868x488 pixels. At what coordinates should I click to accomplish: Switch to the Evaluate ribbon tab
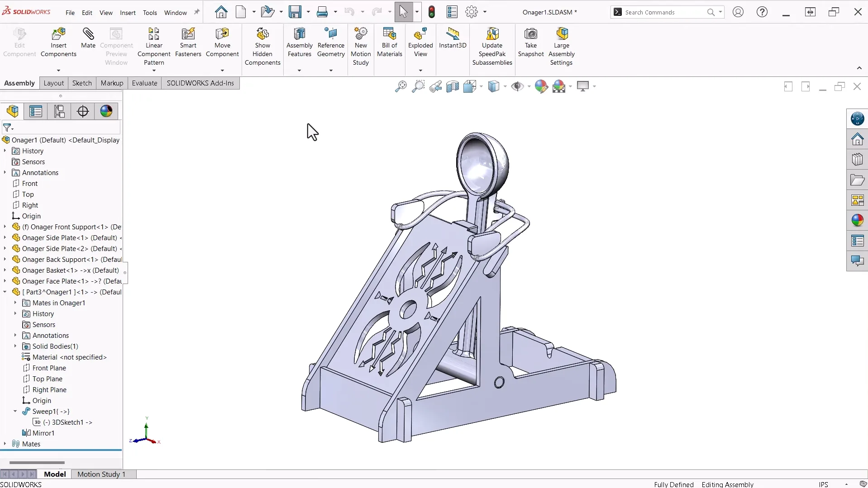click(x=144, y=83)
